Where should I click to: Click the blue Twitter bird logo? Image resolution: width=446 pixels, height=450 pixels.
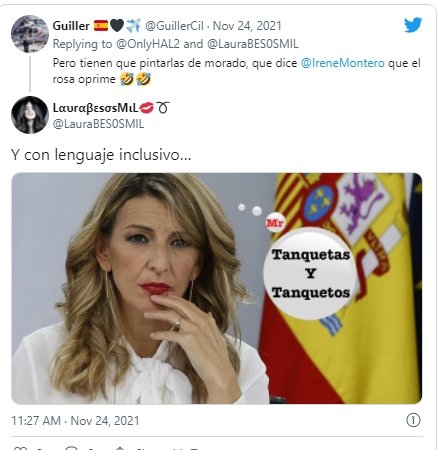413,25
